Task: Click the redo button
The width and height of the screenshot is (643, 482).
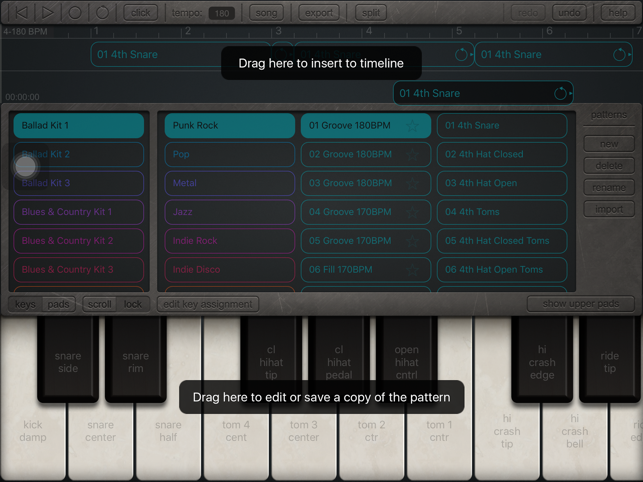Action: tap(528, 13)
